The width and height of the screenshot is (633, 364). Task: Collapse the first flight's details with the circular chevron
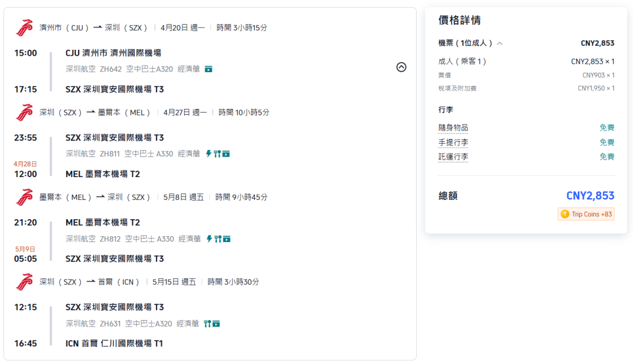click(401, 67)
